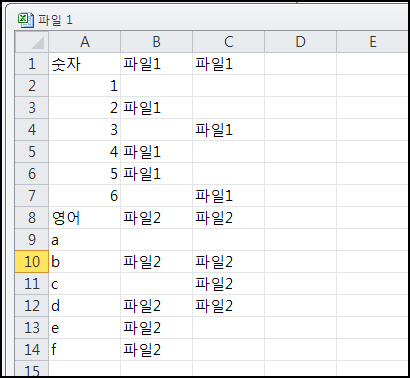Select row 4 header
Viewport: 410px width, 378px height.
click(32, 130)
